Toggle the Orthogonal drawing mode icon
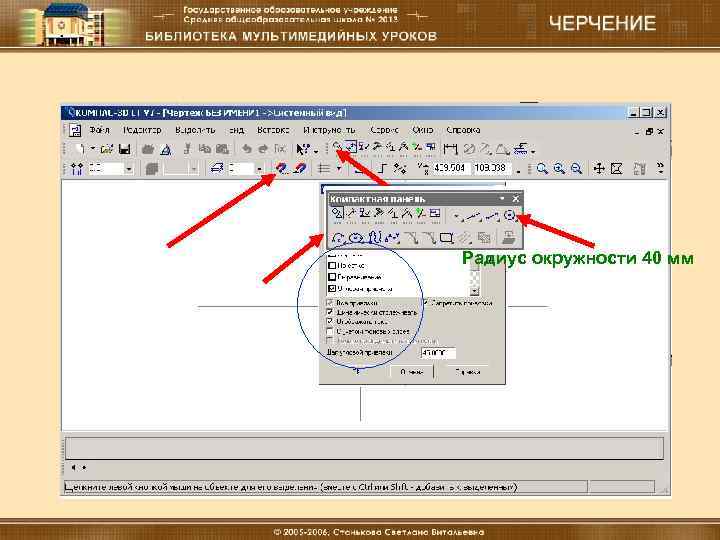The height and width of the screenshot is (540, 720). [x=382, y=169]
